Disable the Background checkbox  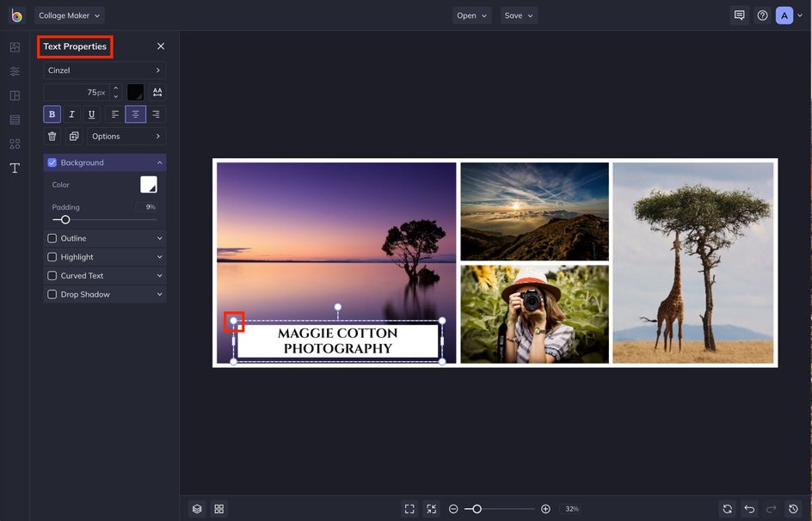coord(52,162)
